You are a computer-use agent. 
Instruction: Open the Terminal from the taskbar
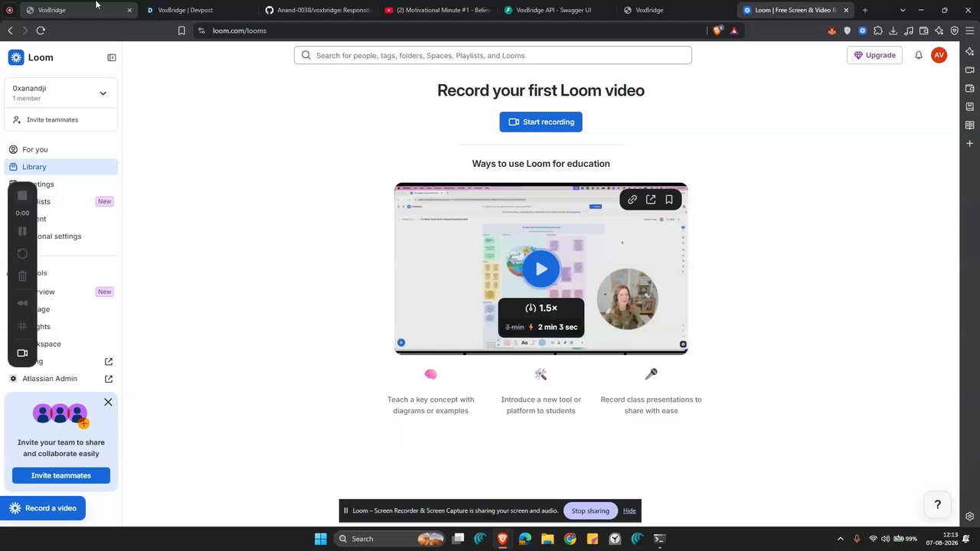click(x=659, y=539)
